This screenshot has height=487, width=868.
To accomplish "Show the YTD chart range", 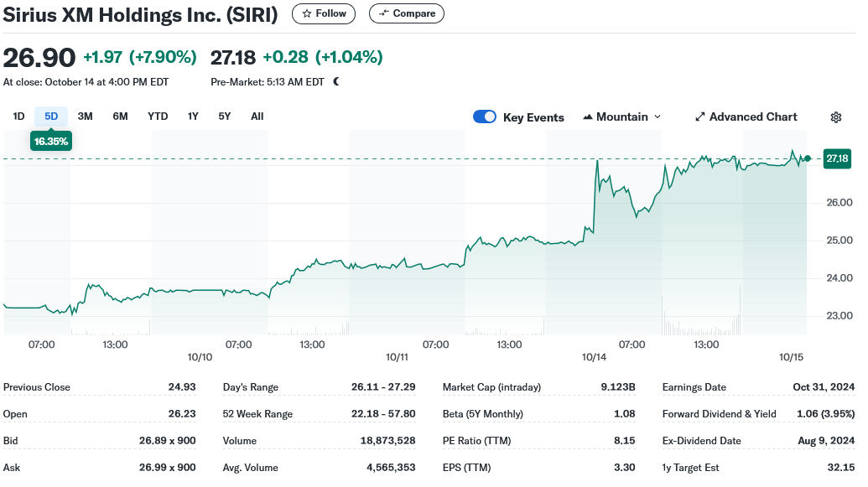I will pyautogui.click(x=158, y=117).
